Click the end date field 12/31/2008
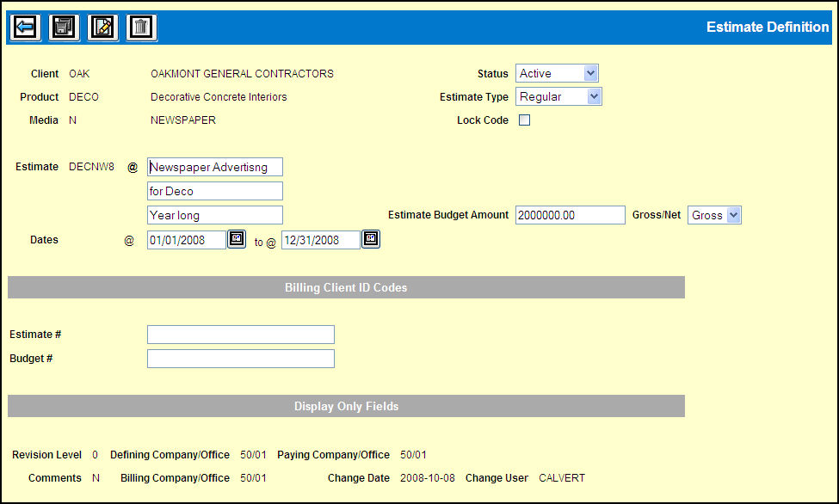 [x=321, y=240]
